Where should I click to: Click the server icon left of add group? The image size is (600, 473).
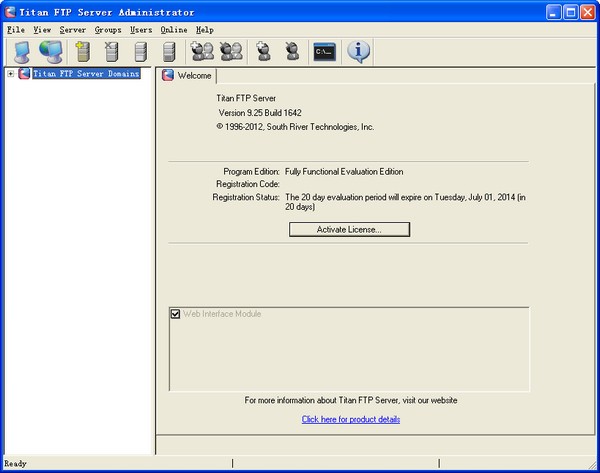169,52
